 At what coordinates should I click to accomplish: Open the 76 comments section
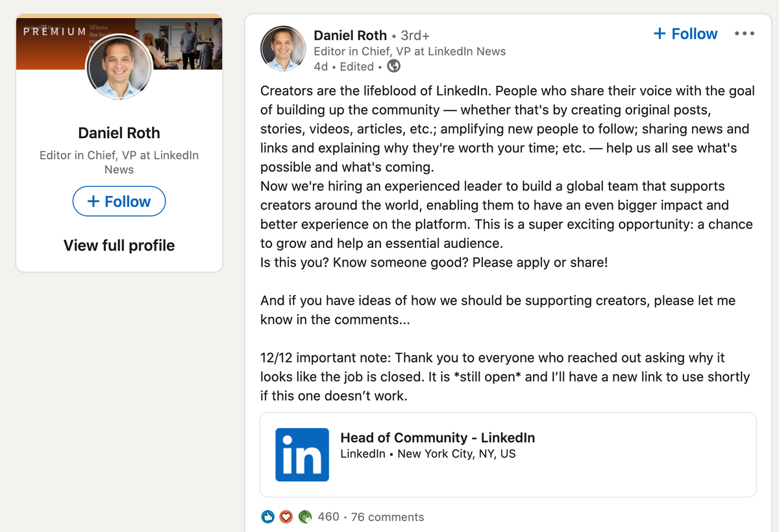(387, 517)
